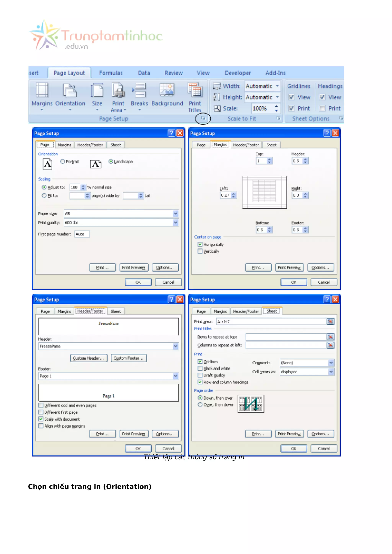Open the Width Automatic dropdown
The width and height of the screenshot is (392, 554).
(277, 86)
